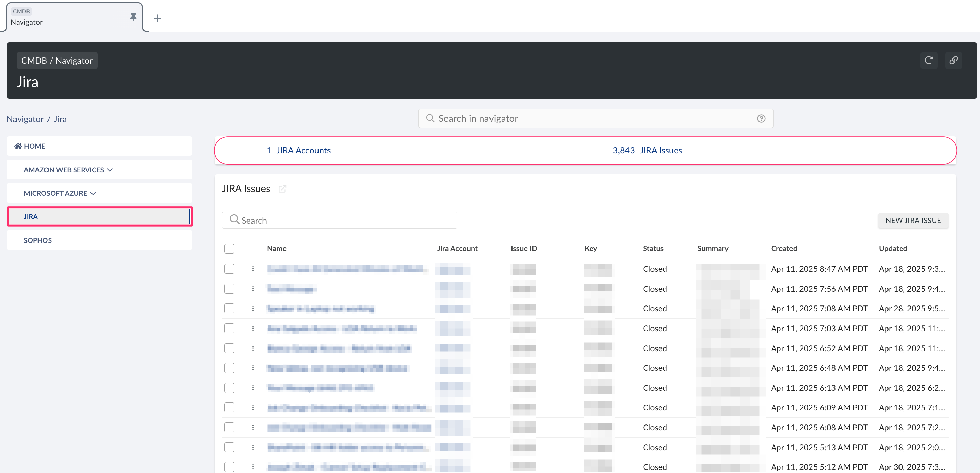Select all JIRA issues with header checkbox

click(x=229, y=248)
